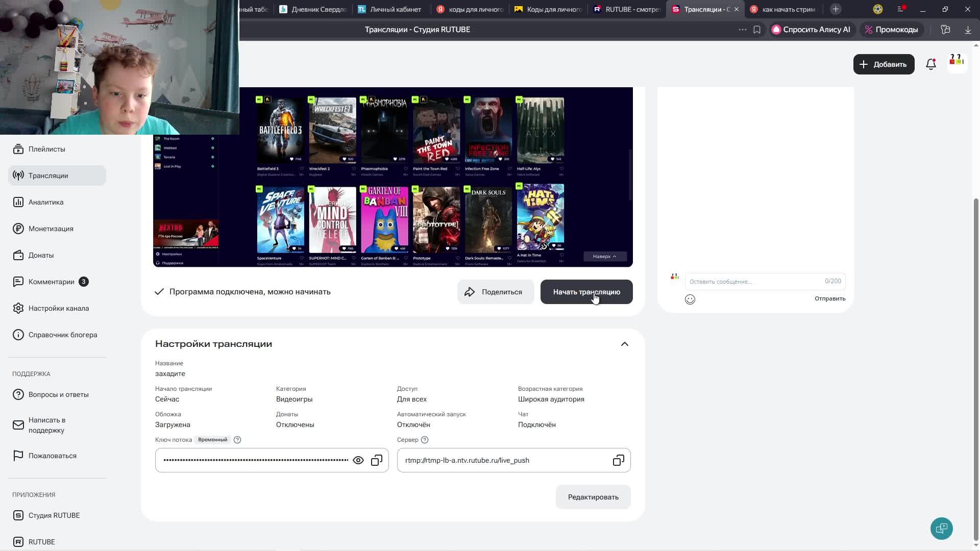This screenshot has width=980, height=551.
Task: Click the browser bookmark icon
Action: click(x=757, y=30)
